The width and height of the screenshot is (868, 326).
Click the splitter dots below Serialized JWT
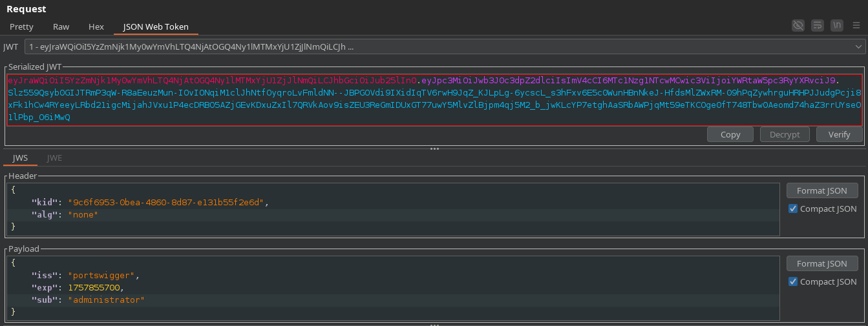point(434,148)
